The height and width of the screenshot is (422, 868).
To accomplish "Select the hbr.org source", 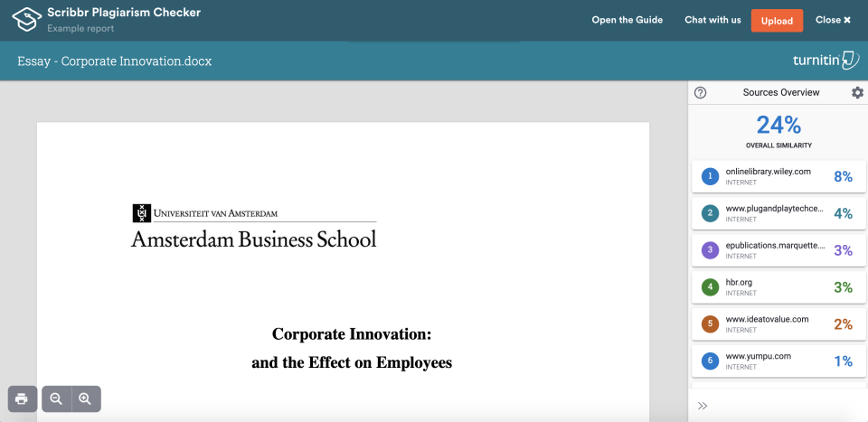I will [x=739, y=283].
